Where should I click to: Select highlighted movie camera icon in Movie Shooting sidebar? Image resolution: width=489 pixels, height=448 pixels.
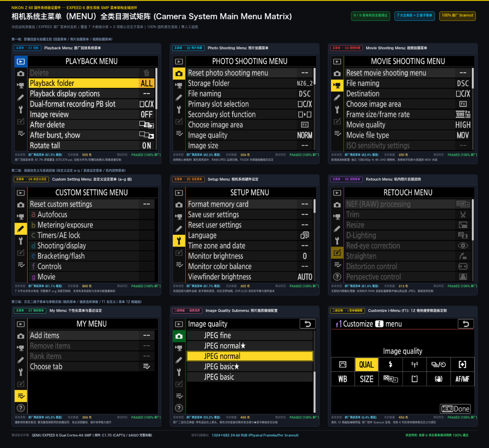337,86
